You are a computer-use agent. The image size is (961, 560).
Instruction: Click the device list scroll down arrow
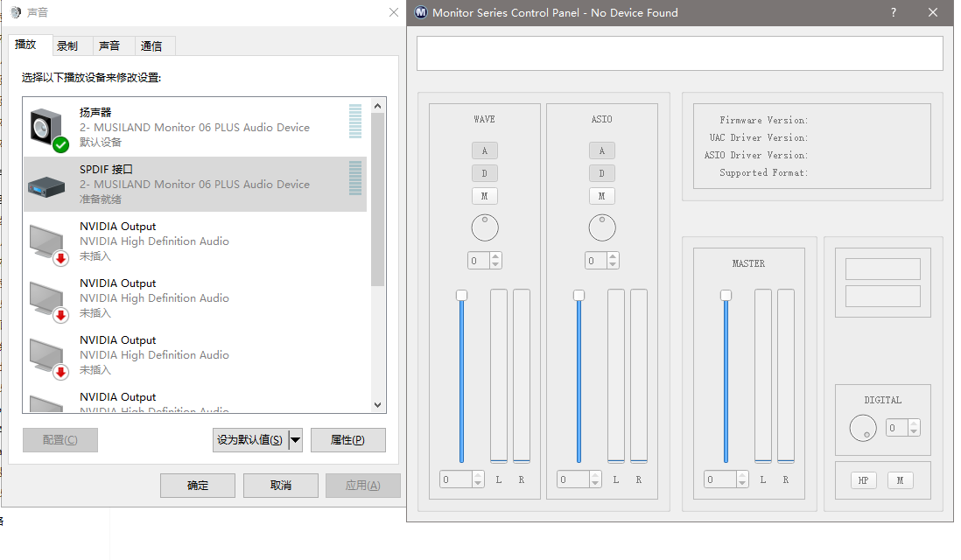(378, 405)
